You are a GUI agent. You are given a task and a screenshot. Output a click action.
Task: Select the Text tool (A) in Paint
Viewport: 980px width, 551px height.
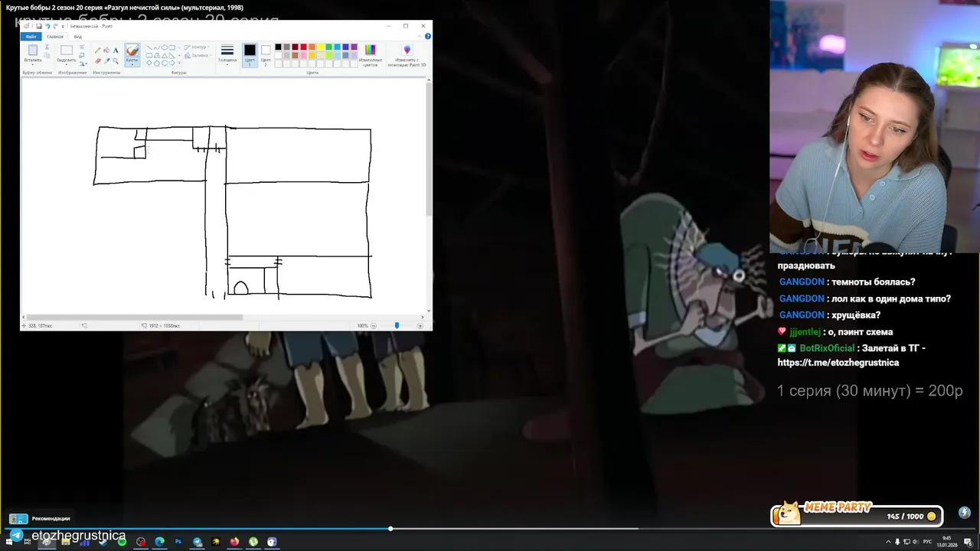click(x=116, y=51)
